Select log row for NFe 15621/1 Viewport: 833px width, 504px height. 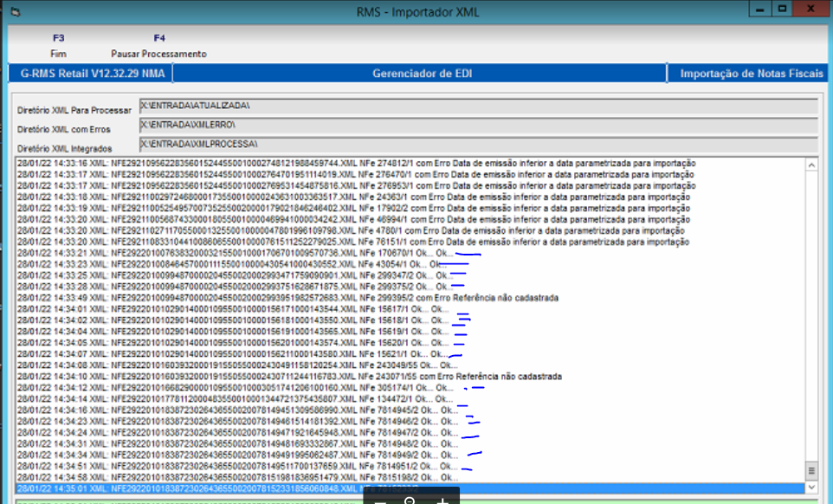coord(410,353)
